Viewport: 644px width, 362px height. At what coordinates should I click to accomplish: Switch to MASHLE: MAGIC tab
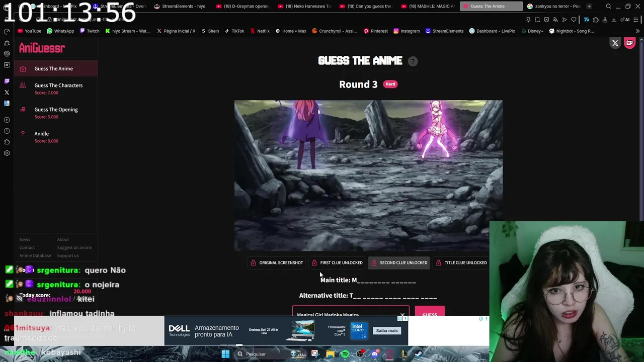[429, 6]
